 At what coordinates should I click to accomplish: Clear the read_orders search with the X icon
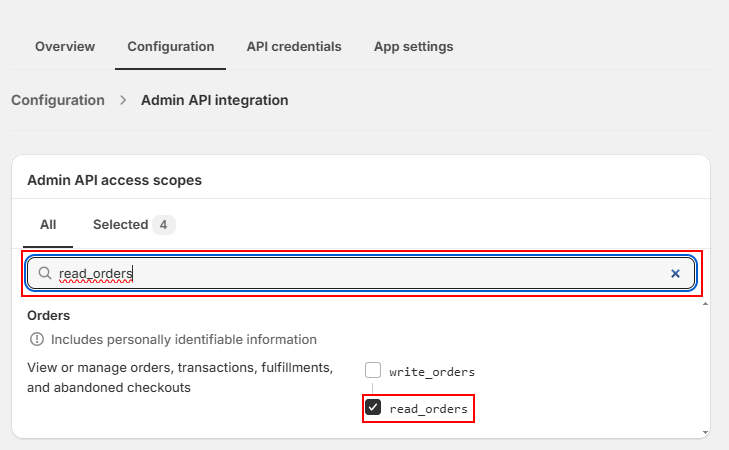675,273
